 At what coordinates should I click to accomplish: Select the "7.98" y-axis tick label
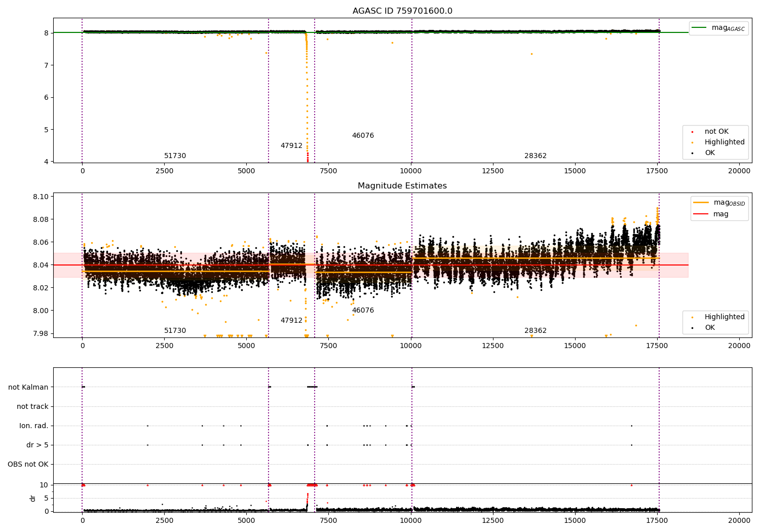(41, 334)
